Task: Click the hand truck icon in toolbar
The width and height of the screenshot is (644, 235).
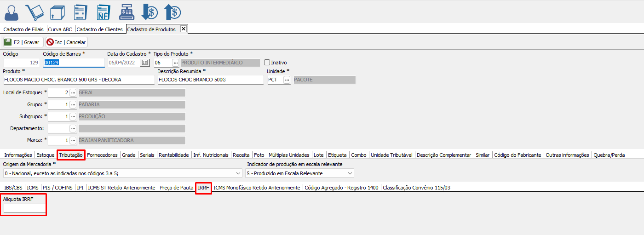Action: click(x=34, y=12)
